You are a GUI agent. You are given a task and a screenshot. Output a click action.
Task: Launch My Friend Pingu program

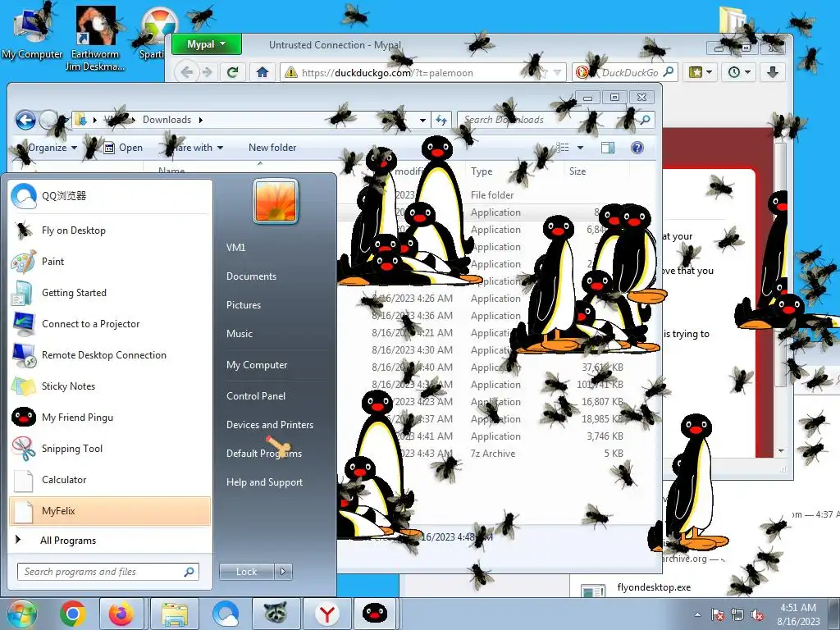[x=110, y=417]
